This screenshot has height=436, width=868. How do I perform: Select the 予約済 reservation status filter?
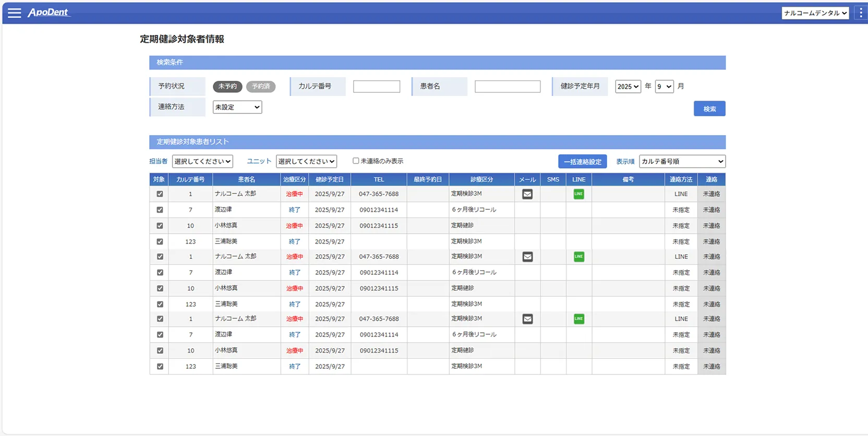coord(260,87)
